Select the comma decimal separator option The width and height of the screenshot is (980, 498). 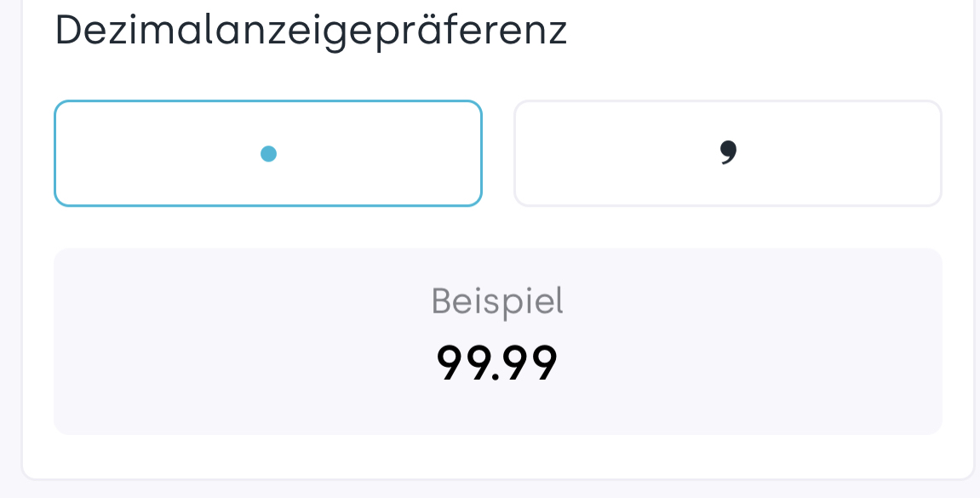[727, 153]
